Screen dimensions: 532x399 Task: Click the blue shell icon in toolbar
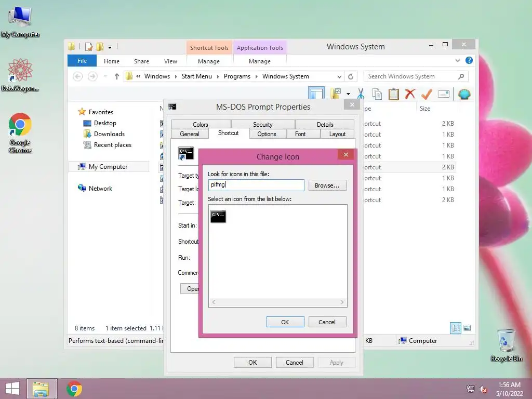464,94
